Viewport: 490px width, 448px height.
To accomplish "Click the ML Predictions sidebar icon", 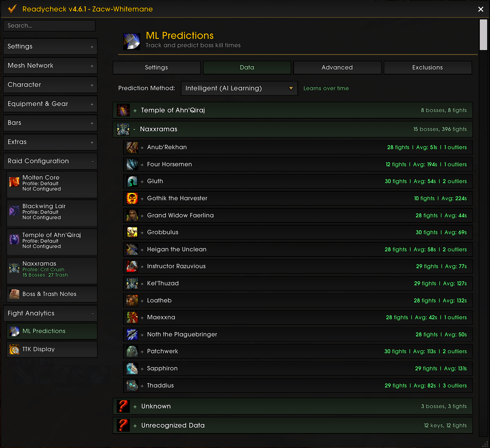I will (x=14, y=331).
